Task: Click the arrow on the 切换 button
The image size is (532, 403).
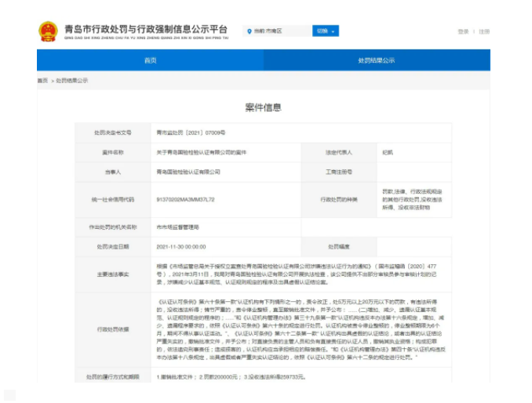Action: tap(334, 31)
